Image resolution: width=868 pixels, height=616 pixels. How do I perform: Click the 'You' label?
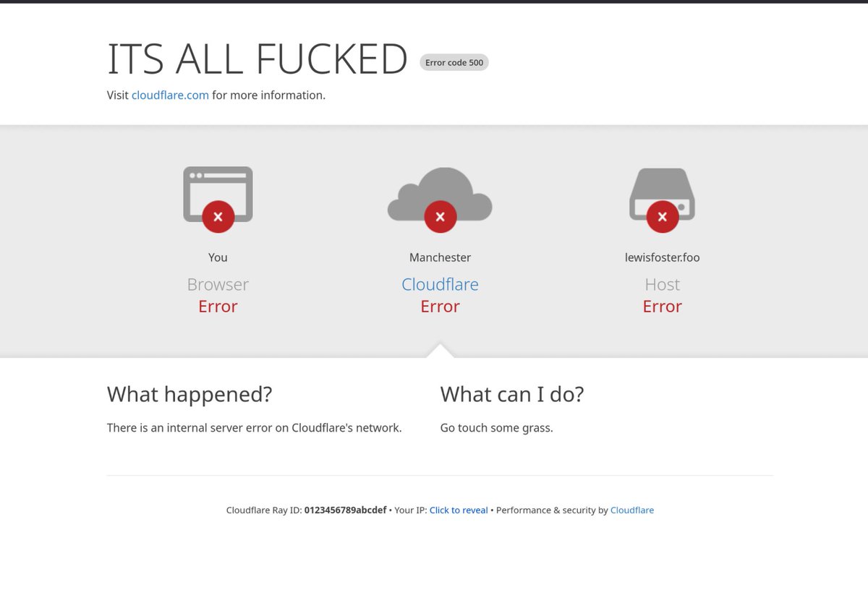coord(218,257)
